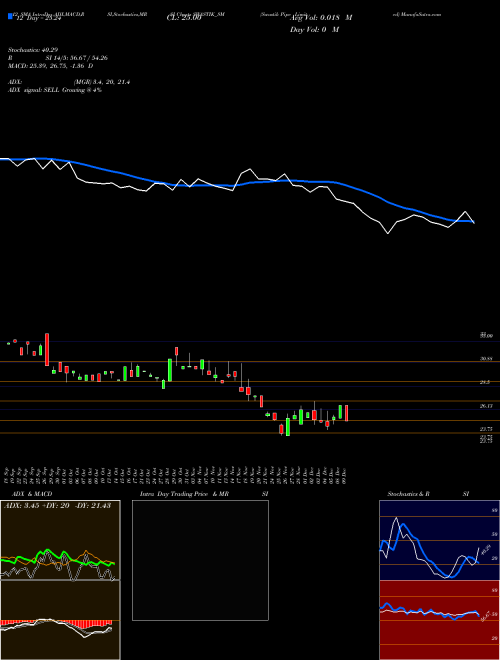Click the 'Day Vol: 0 M' readout
This screenshot has height=660, width=500.
coord(314,30)
